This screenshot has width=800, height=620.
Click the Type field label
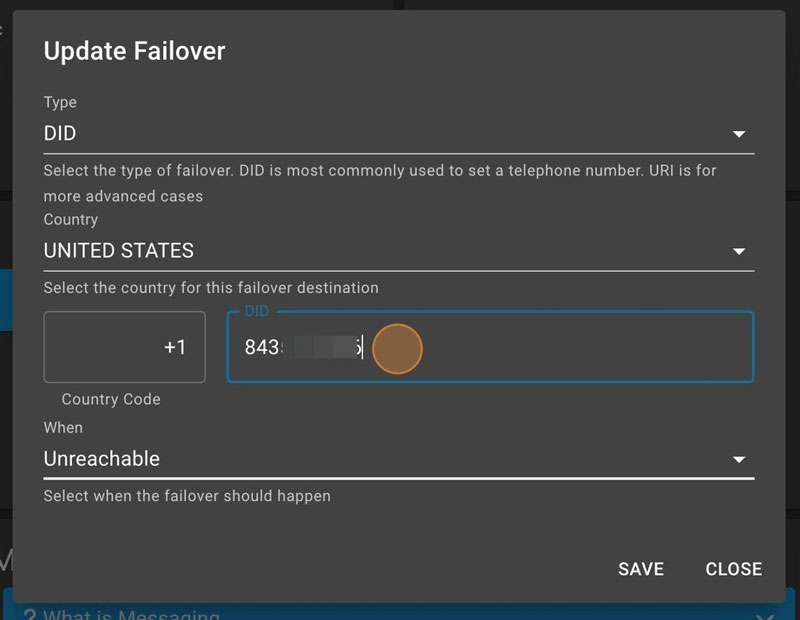60,102
